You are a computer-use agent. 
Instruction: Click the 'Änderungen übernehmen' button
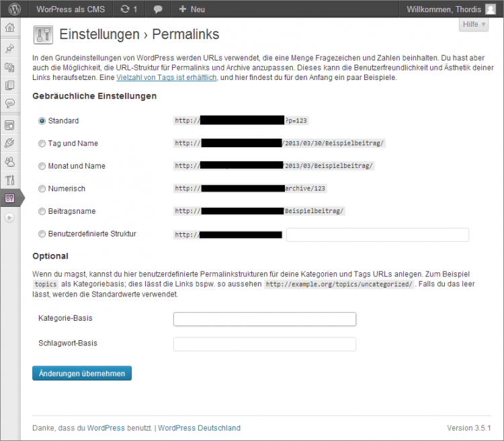(x=82, y=373)
